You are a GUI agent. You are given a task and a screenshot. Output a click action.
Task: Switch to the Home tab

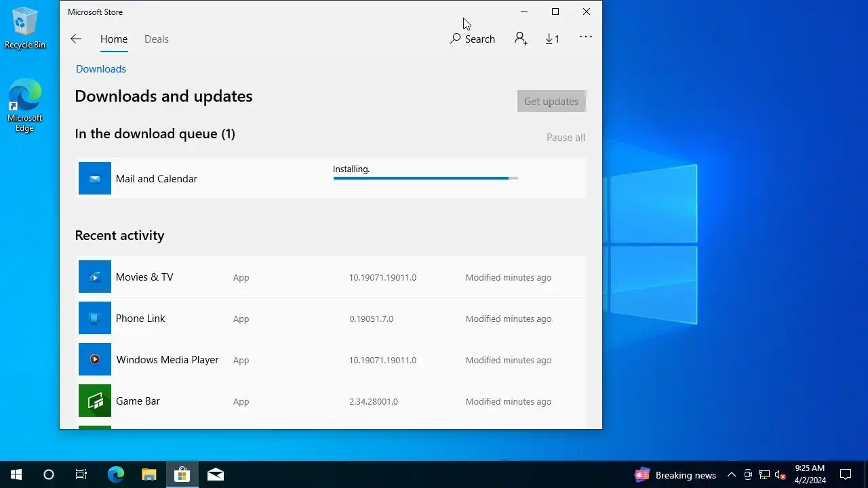(x=114, y=39)
